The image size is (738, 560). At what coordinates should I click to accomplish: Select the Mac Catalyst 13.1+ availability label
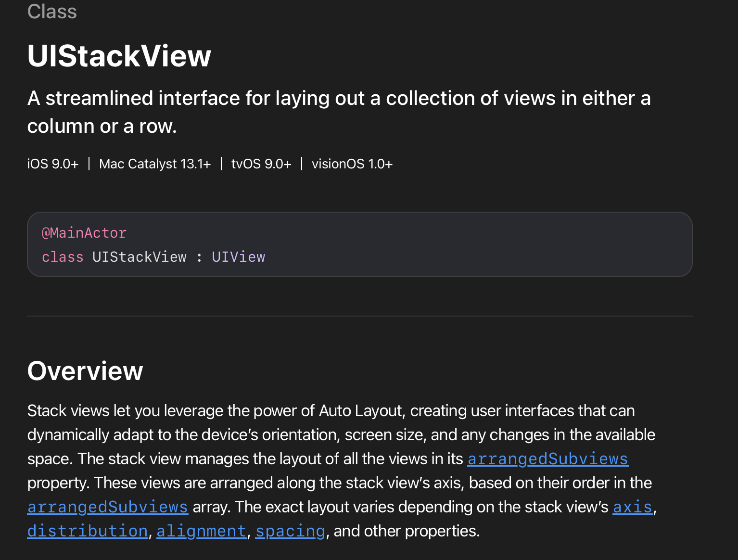[155, 164]
